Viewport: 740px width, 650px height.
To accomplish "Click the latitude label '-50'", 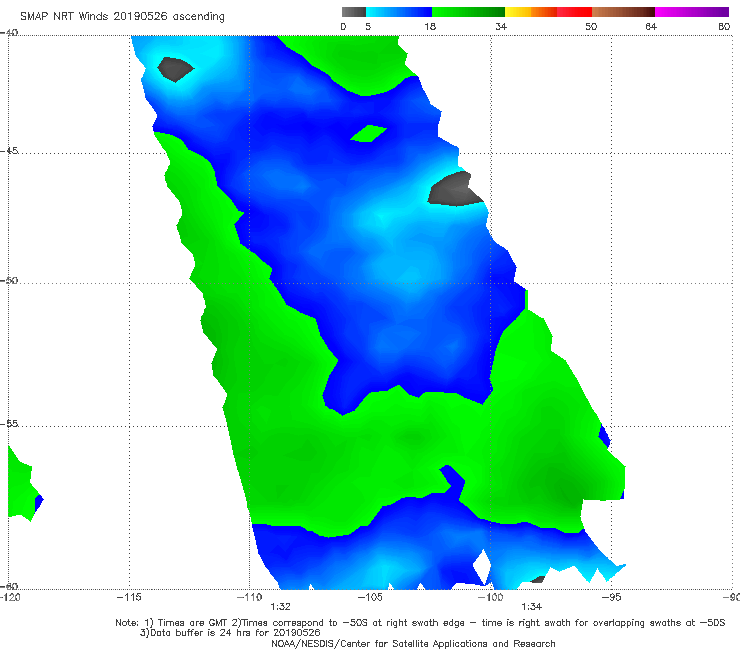I will click(x=9, y=280).
